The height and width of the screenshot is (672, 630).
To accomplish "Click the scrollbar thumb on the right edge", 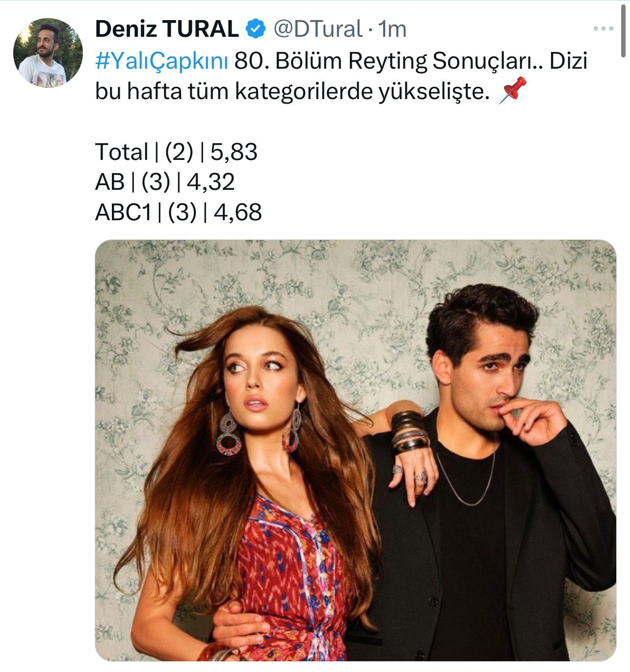I will (x=624, y=29).
